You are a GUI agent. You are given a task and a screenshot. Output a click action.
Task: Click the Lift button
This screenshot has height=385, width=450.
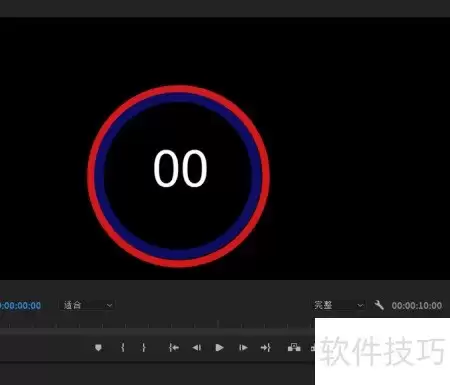click(294, 347)
